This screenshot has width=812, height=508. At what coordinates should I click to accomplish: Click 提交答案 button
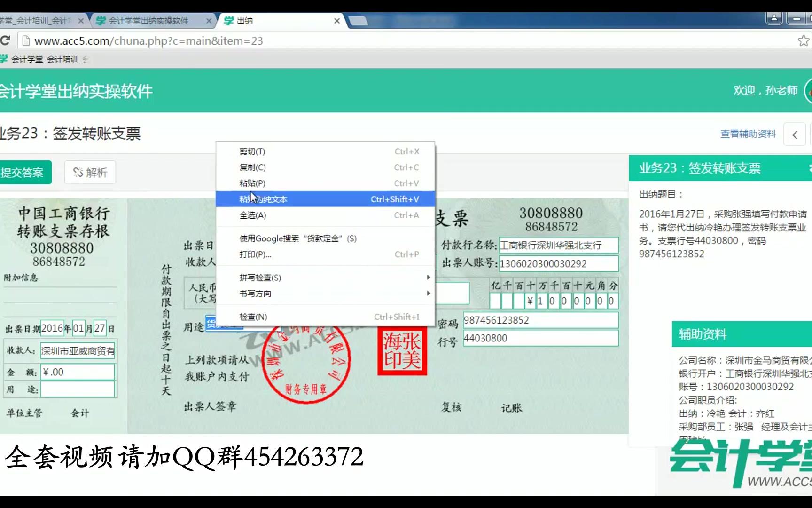tap(24, 173)
